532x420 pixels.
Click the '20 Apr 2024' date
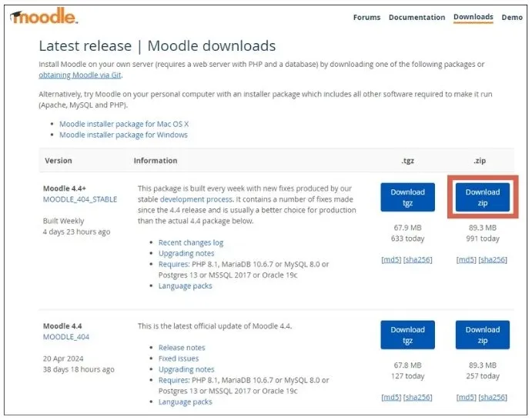coord(63,358)
